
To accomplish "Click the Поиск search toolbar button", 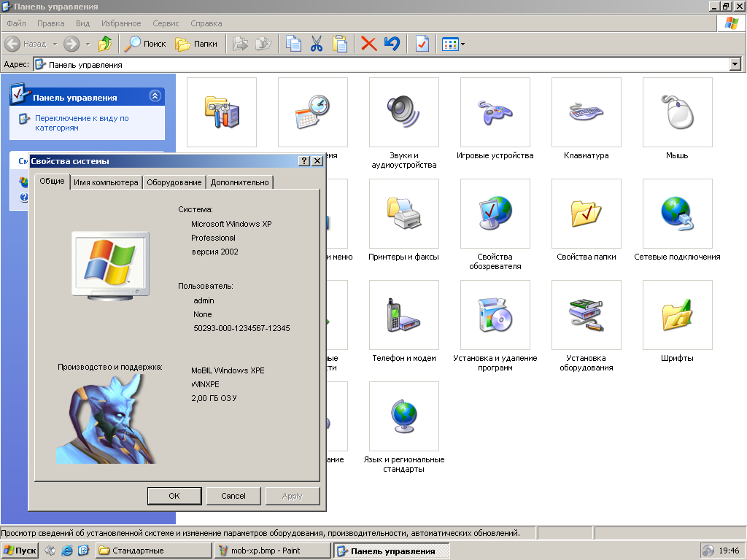I will pos(145,44).
